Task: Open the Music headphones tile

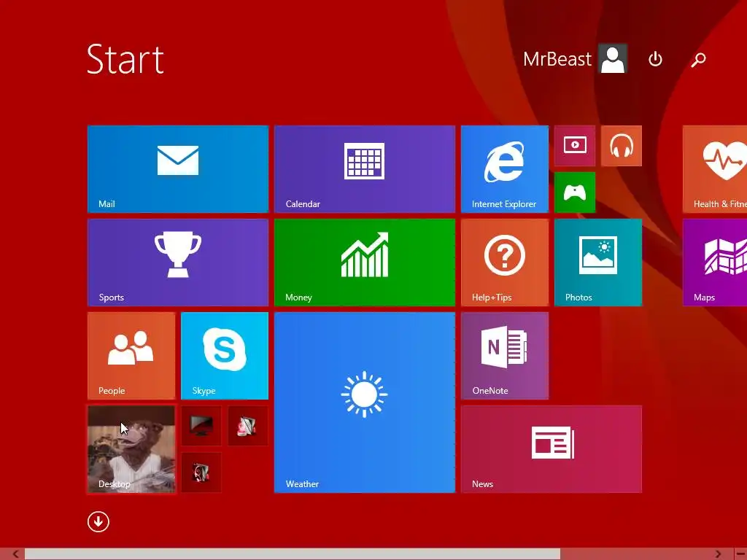Action: coord(622,146)
